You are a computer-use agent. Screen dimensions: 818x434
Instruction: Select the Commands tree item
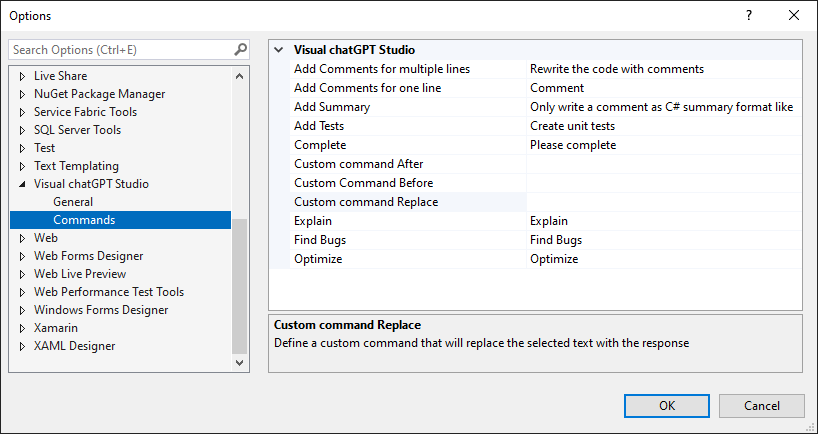click(x=84, y=220)
